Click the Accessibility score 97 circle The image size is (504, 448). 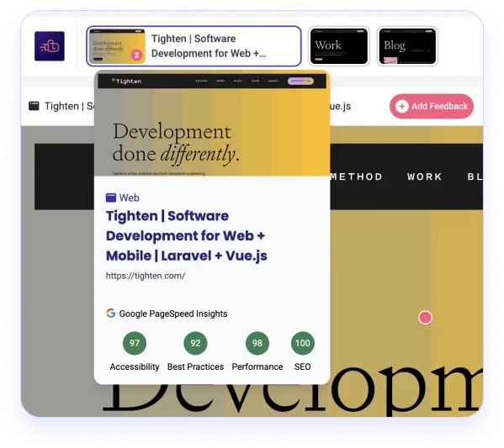(135, 343)
